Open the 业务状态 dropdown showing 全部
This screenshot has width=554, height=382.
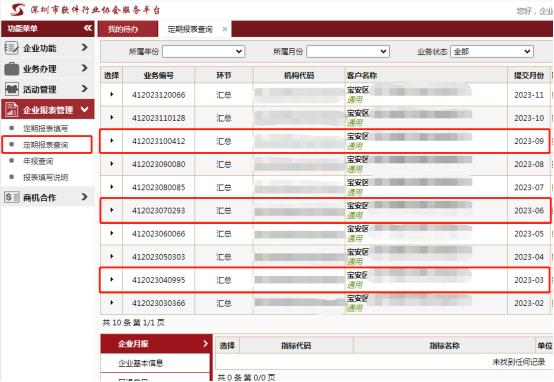[x=491, y=52]
